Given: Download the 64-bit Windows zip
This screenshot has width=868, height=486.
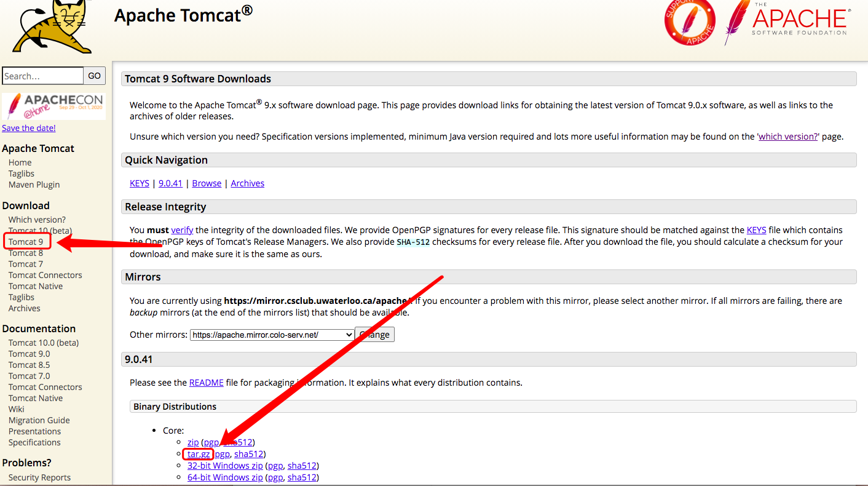Looking at the screenshot, I should click(225, 477).
